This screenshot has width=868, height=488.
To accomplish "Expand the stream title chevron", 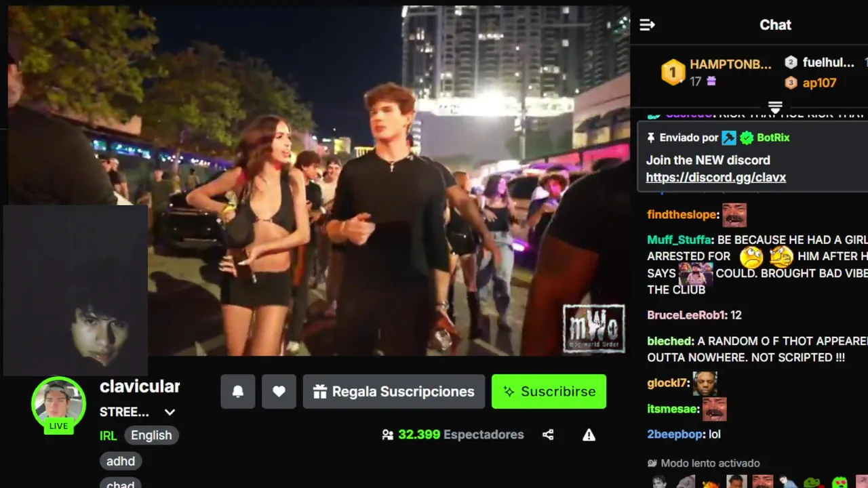I will pos(170,412).
